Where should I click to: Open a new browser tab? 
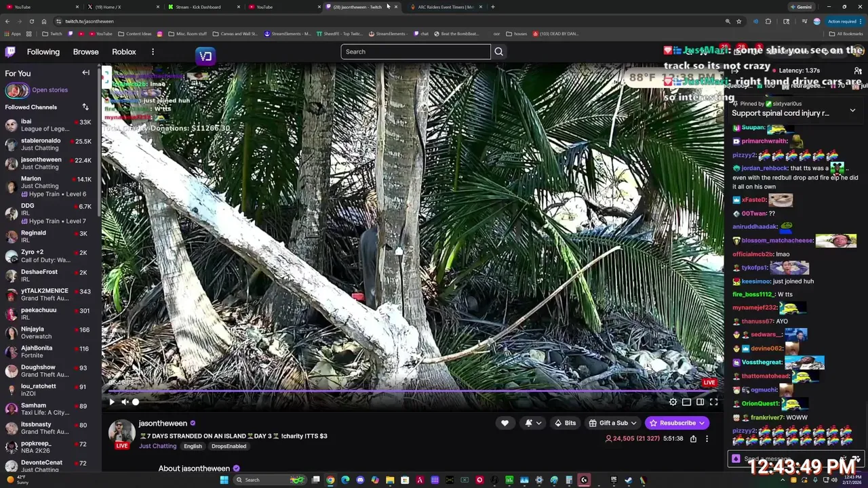[x=493, y=7]
